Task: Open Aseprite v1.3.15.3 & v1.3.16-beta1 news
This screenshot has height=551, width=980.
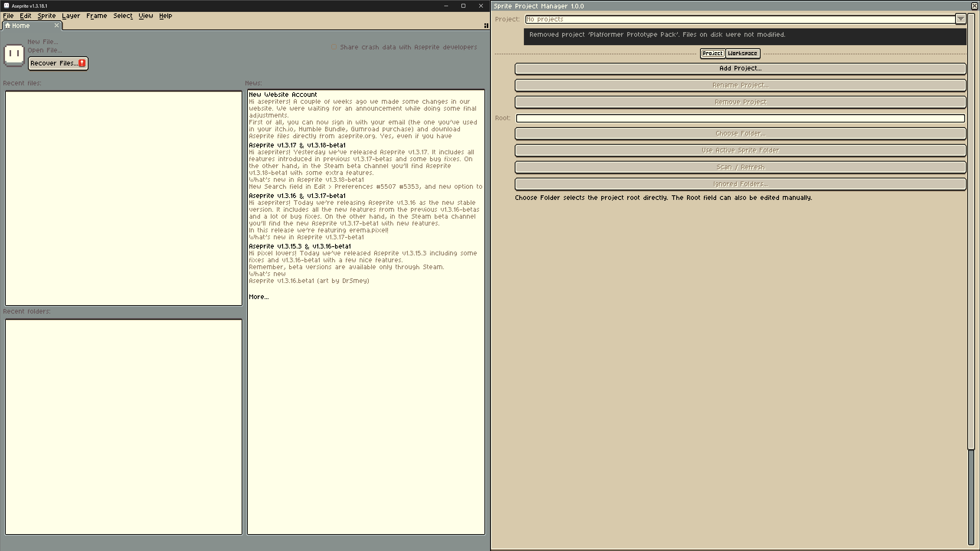Action: [x=300, y=246]
